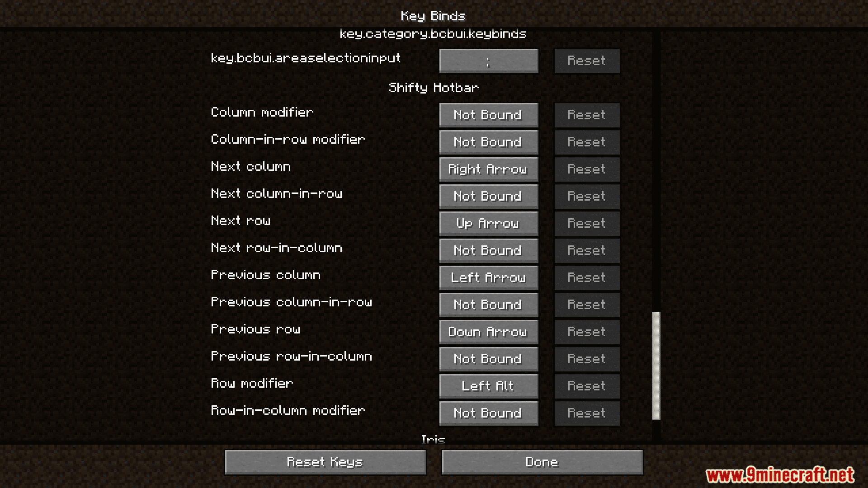The width and height of the screenshot is (868, 488).
Task: Click Reset Keys to restore defaults
Action: tap(326, 462)
